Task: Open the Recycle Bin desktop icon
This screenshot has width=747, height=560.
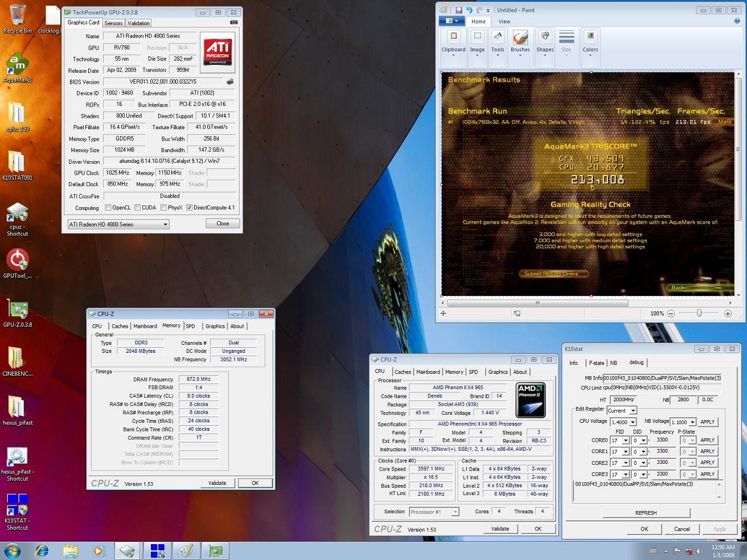Action: (17, 19)
